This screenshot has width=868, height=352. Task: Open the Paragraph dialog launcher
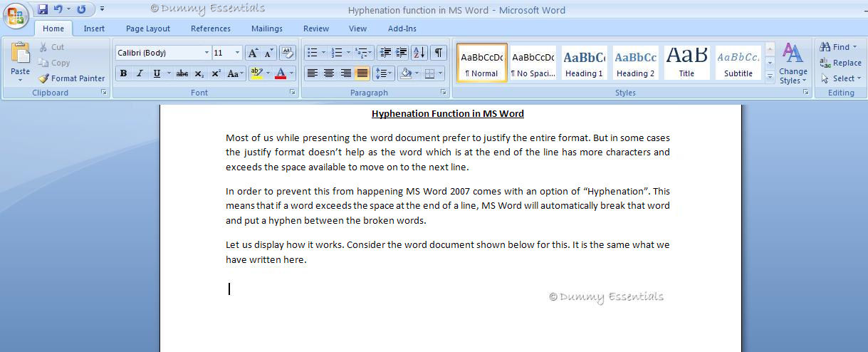pos(444,93)
